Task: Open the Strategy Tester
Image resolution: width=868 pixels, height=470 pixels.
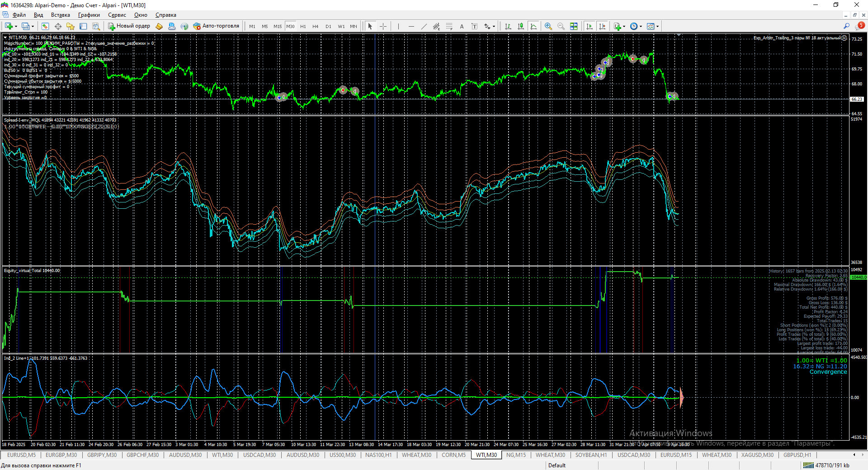Action: (x=96, y=26)
